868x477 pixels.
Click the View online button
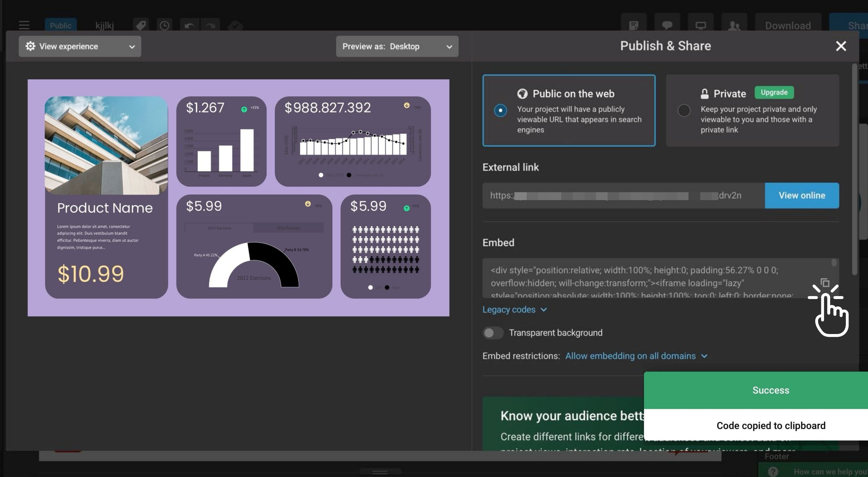coord(802,196)
